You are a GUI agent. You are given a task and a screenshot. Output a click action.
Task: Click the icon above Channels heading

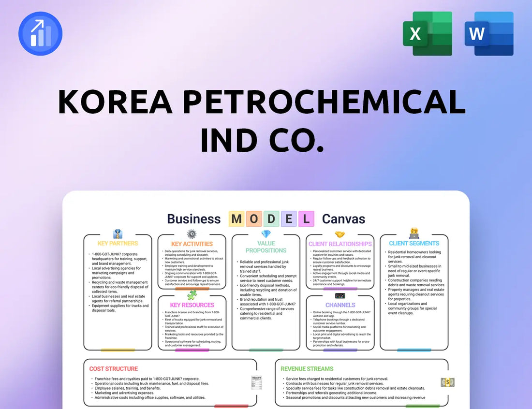tap(340, 296)
